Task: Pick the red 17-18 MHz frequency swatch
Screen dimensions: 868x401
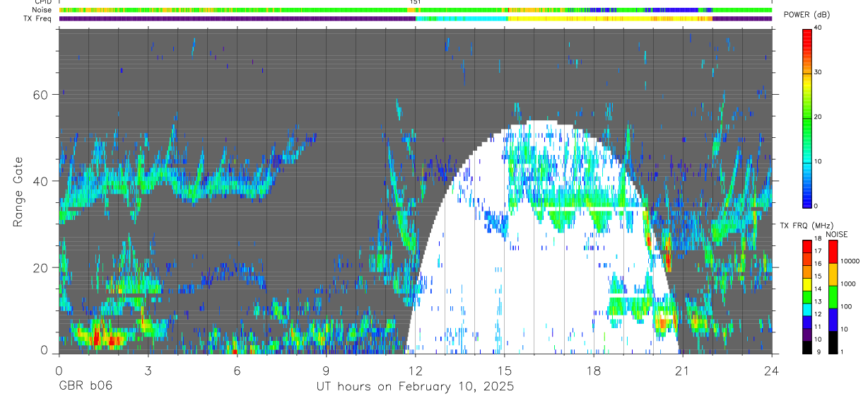Action: tap(807, 245)
